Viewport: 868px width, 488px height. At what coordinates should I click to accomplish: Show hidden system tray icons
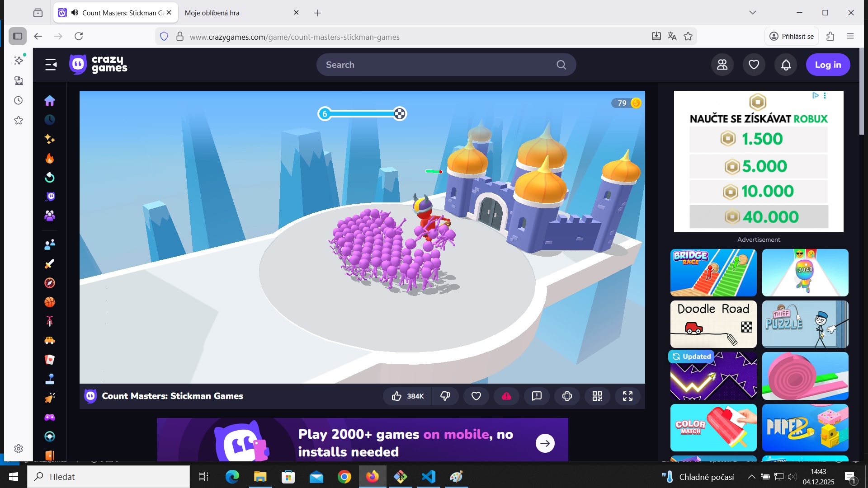point(751,477)
